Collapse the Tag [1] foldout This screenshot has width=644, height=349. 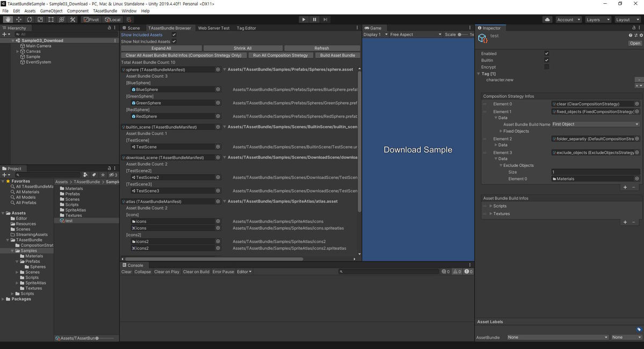pyautogui.click(x=479, y=74)
